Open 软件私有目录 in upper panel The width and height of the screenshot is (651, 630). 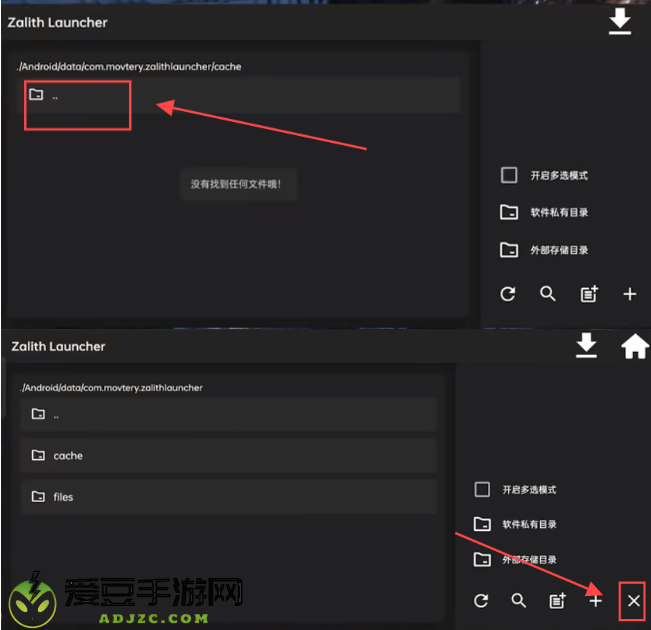click(x=544, y=212)
